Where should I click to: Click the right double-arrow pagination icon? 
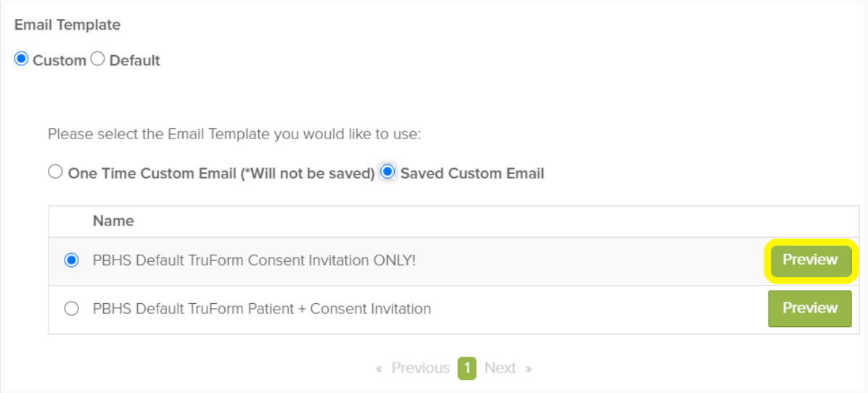(x=528, y=369)
